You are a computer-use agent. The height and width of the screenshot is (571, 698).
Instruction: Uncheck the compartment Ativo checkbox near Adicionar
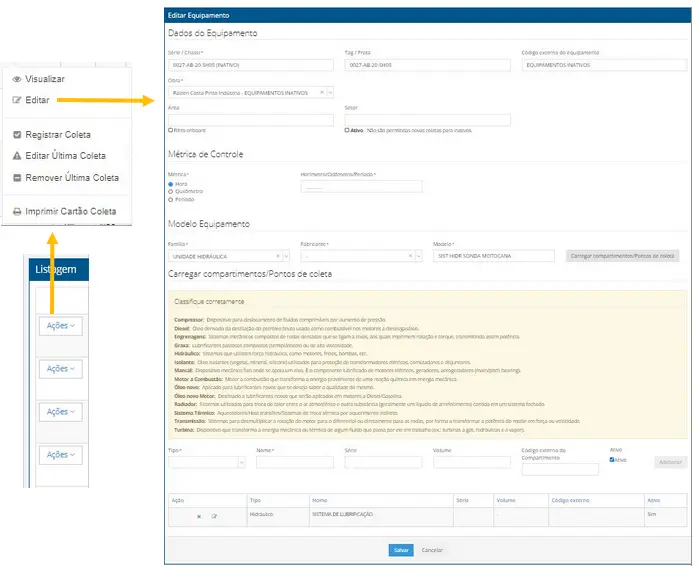(x=612, y=460)
